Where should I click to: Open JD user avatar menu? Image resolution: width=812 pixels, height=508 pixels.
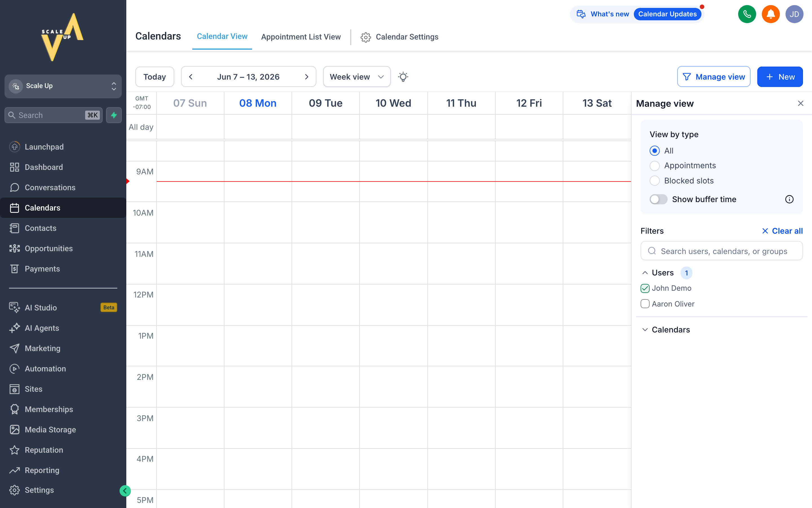(x=794, y=14)
